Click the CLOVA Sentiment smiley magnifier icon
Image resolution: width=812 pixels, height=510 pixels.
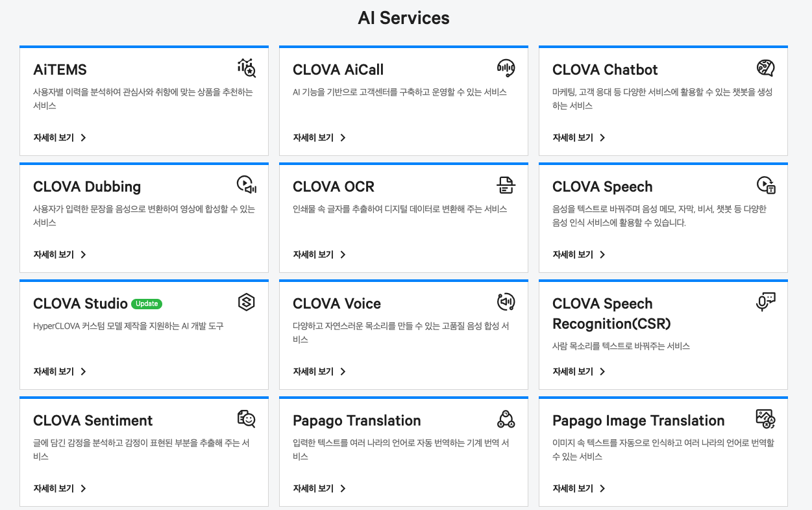point(246,418)
